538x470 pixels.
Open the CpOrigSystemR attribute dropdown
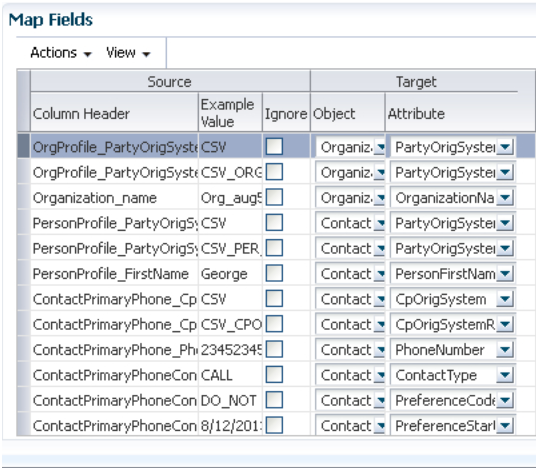tap(505, 325)
